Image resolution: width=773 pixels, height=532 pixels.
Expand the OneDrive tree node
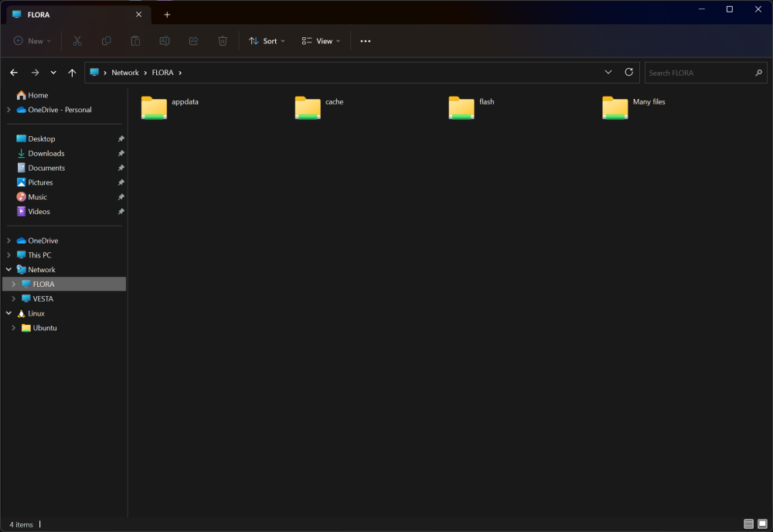click(x=9, y=240)
